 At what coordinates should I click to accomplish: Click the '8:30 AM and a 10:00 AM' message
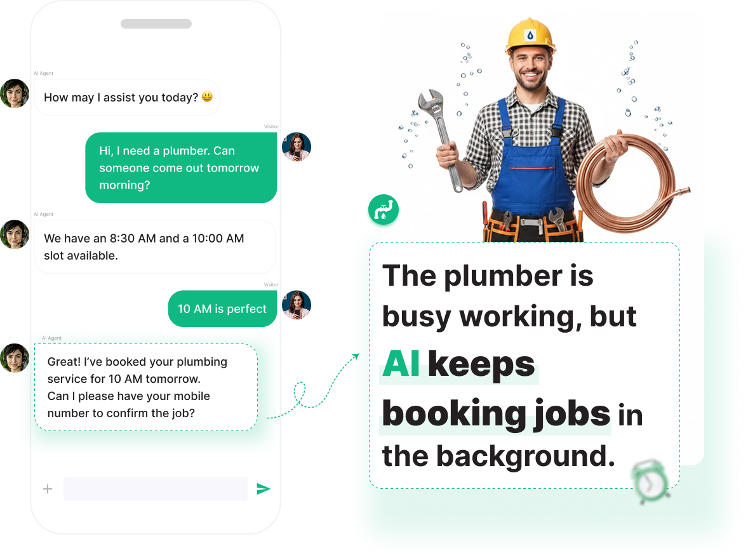(x=155, y=246)
